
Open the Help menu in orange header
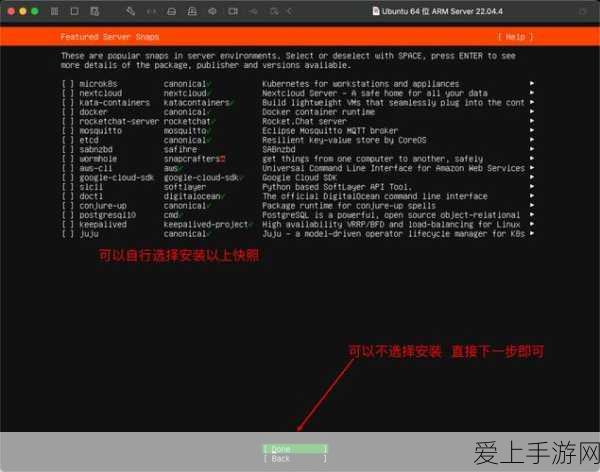pos(515,37)
